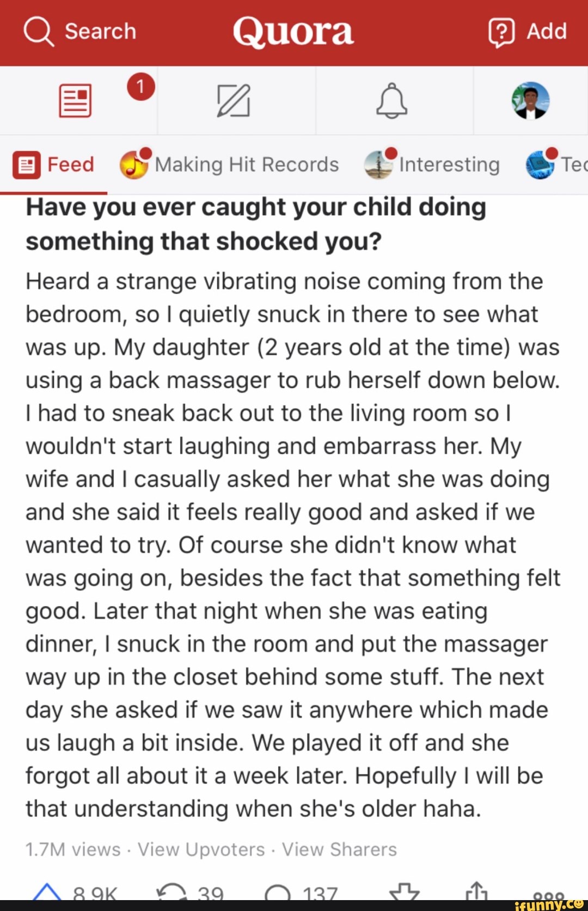
Task: Open the home feed news icon
Action: (75, 101)
